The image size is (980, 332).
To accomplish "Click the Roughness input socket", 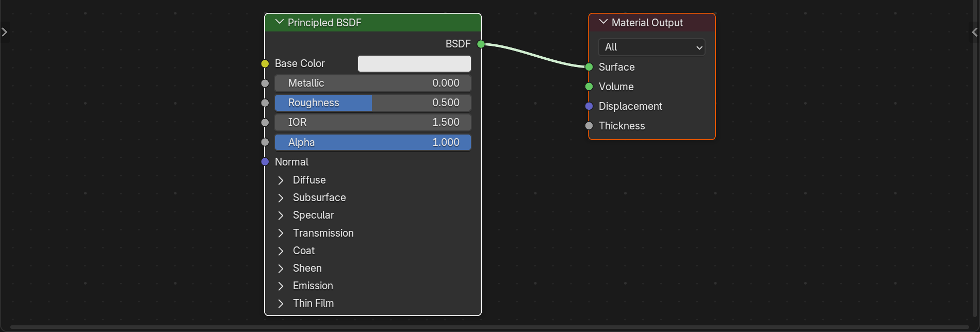I will click(x=265, y=103).
